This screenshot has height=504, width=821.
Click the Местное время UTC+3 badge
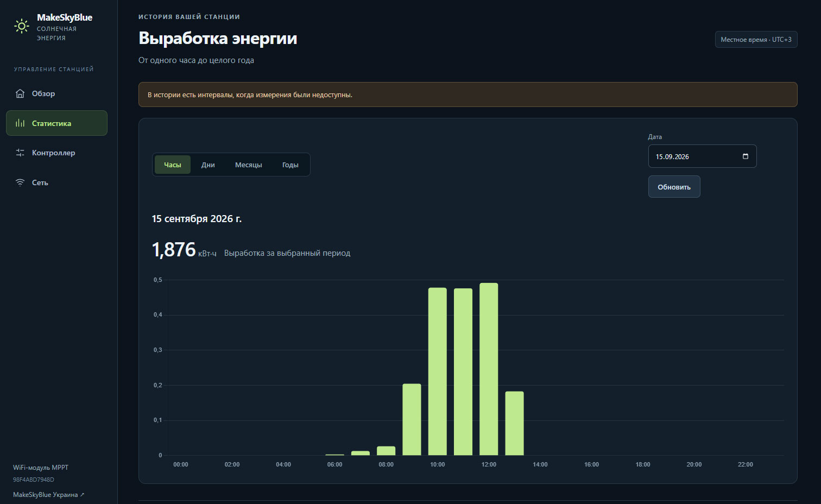pyautogui.click(x=756, y=40)
